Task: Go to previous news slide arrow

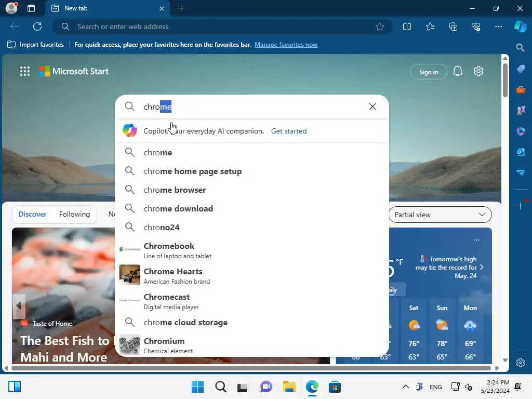Action: click(19, 306)
